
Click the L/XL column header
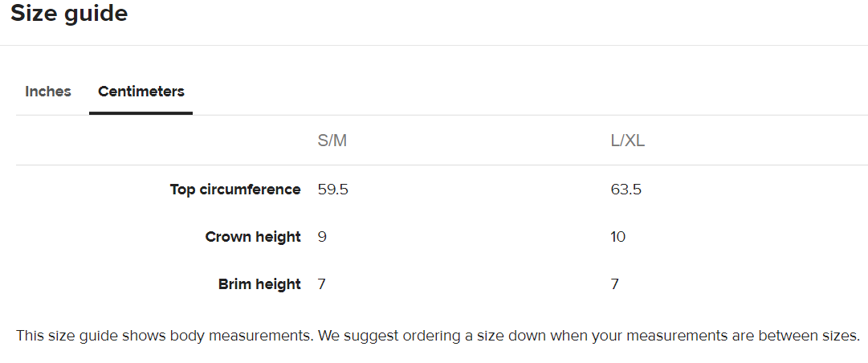click(628, 141)
